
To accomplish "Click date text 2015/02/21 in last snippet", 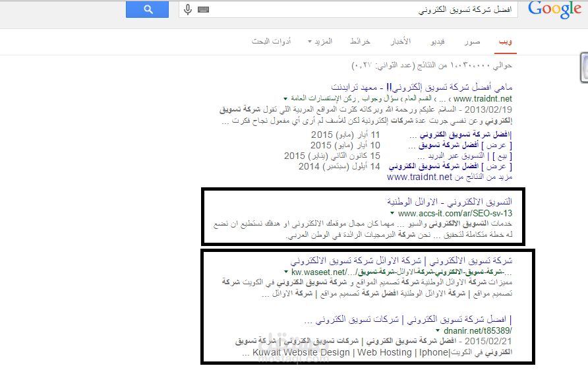I will 488,341.
